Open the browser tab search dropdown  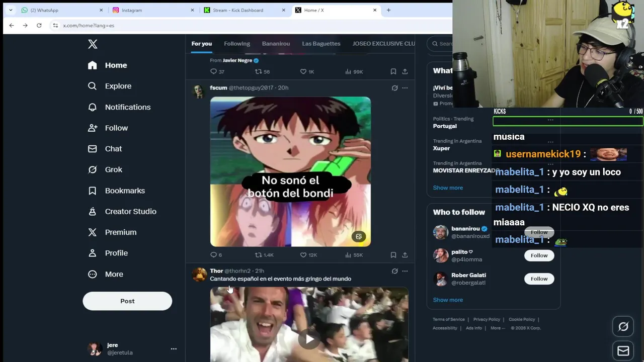[x=10, y=10]
